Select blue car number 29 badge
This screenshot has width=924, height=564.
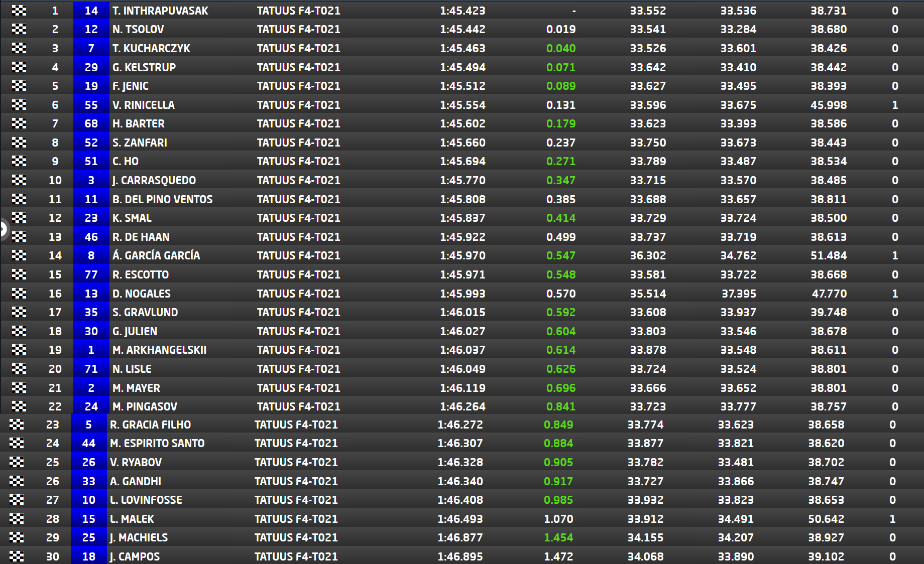(x=91, y=67)
